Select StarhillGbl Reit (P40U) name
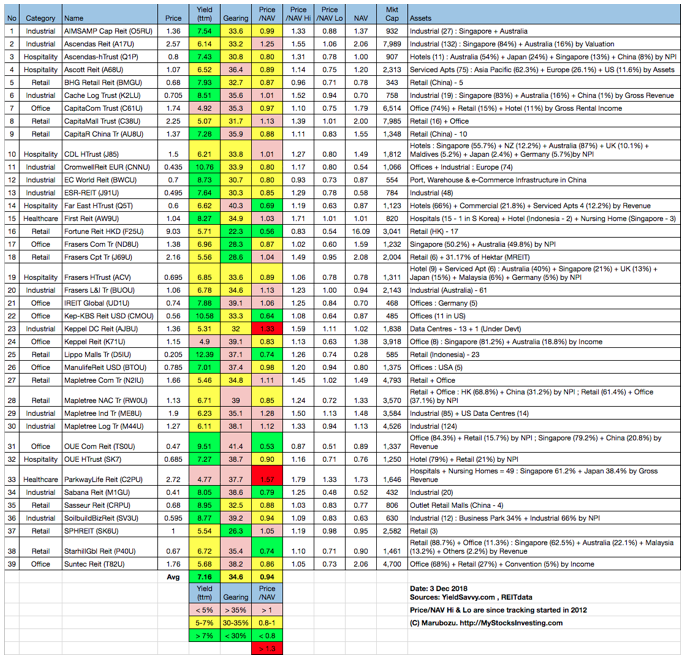The width and height of the screenshot is (686, 661). (x=110, y=547)
